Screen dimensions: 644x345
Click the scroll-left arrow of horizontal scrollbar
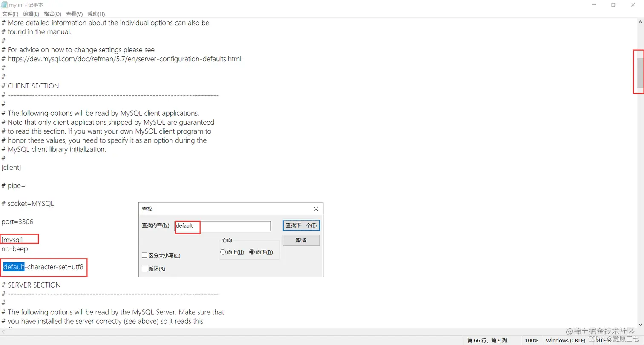(3, 332)
